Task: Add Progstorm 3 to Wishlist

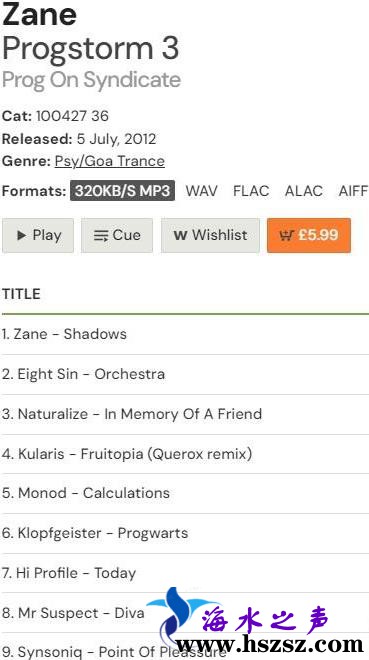Action: [210, 235]
